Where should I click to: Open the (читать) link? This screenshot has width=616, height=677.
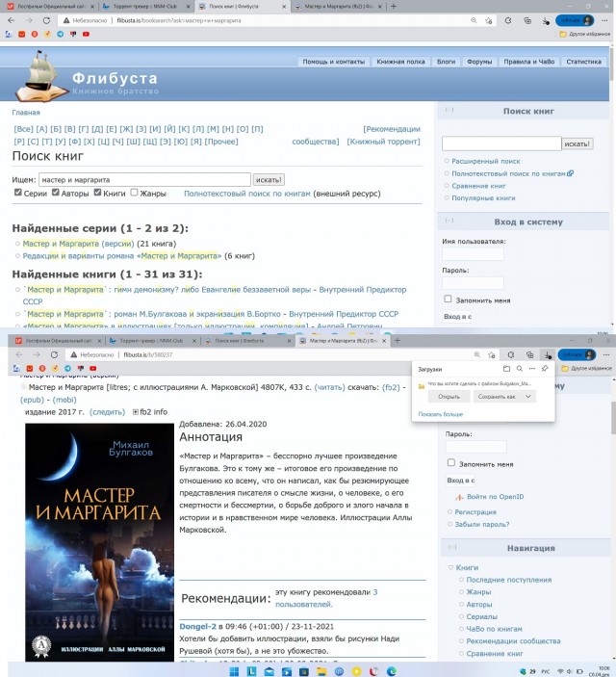tap(330, 387)
